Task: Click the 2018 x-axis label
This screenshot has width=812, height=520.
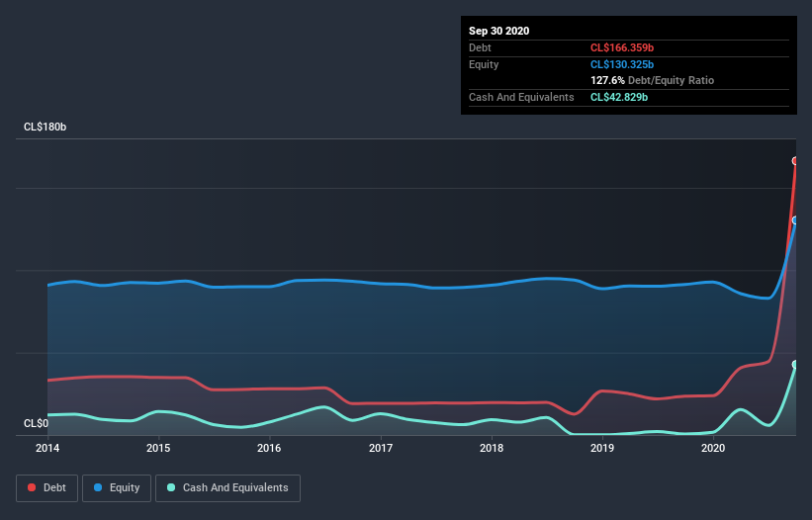Action: [492, 448]
